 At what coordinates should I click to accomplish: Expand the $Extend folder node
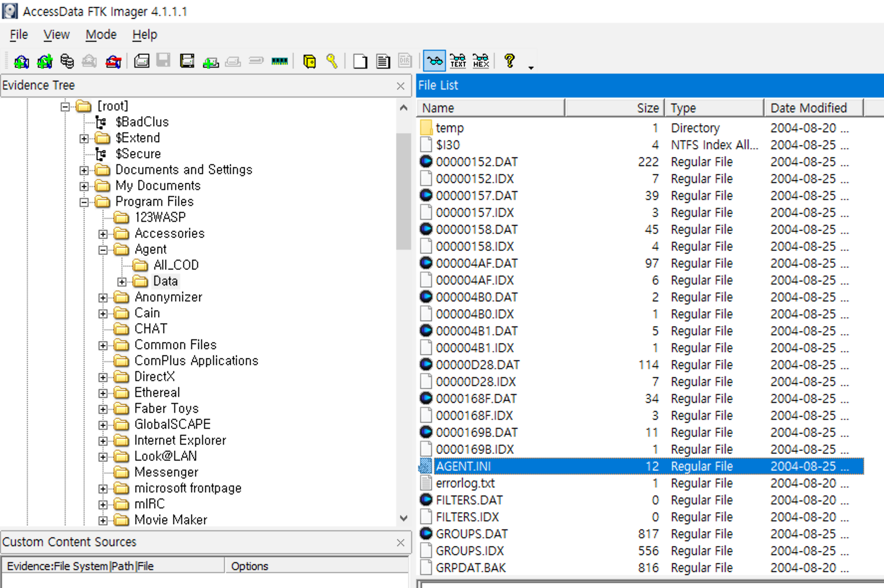(x=84, y=138)
